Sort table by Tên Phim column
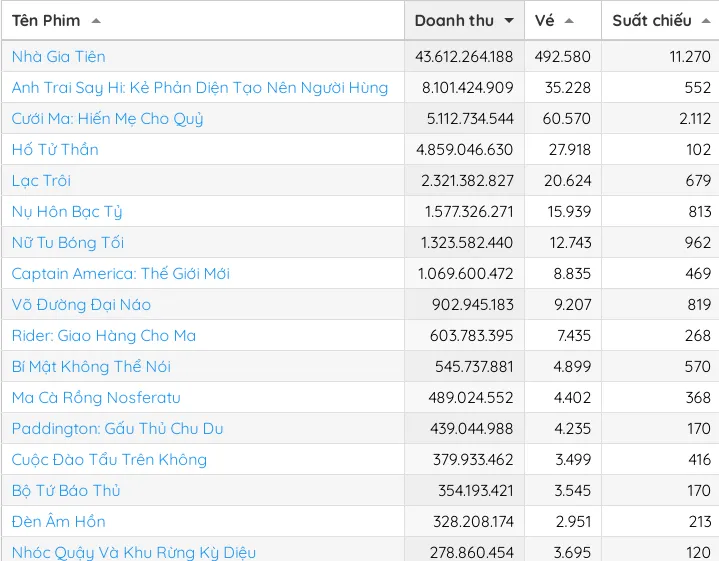 [47, 21]
